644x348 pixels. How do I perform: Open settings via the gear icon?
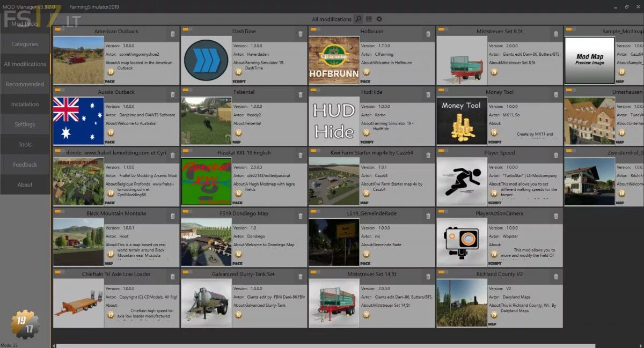(379, 18)
